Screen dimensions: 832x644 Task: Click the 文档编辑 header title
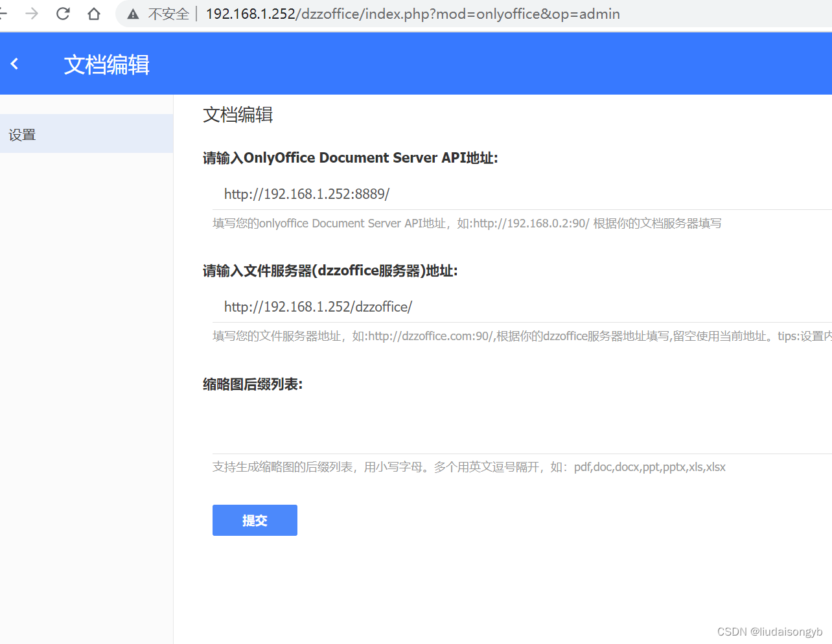click(106, 64)
